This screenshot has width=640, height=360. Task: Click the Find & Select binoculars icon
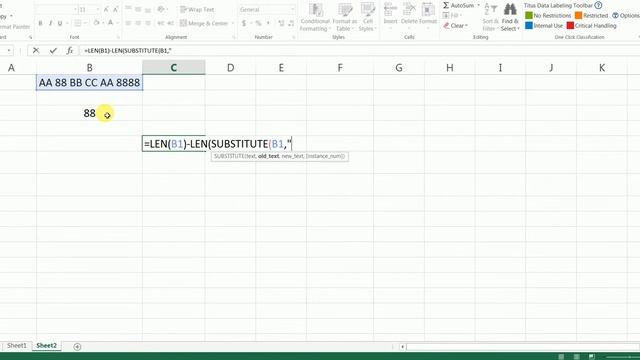[x=510, y=9]
